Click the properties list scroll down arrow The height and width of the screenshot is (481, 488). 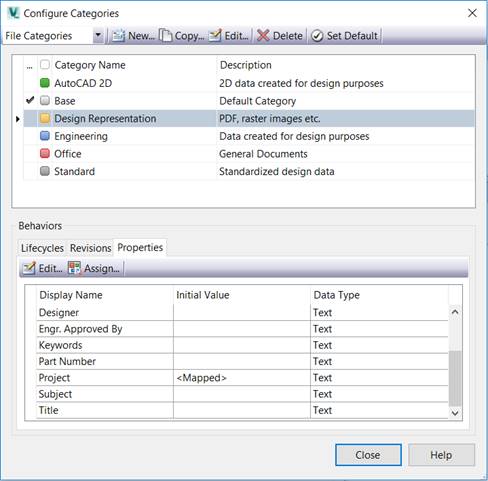coord(455,413)
